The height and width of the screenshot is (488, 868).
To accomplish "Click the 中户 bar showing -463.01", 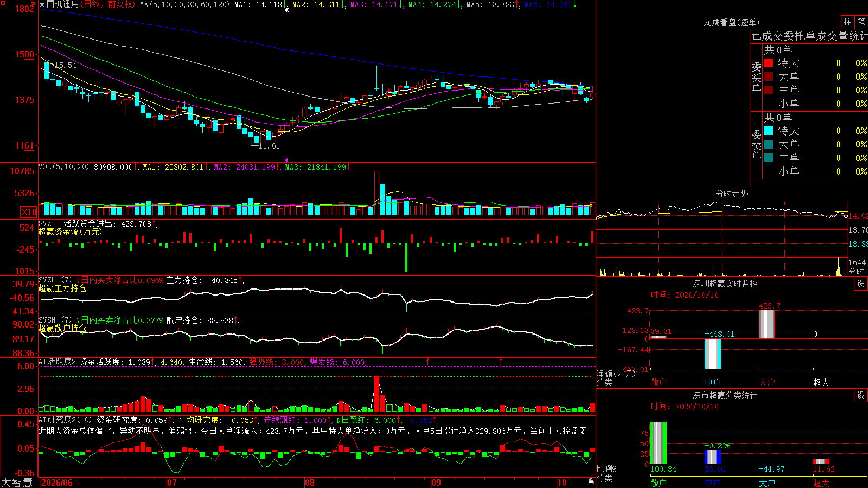I will pyautogui.click(x=712, y=354).
